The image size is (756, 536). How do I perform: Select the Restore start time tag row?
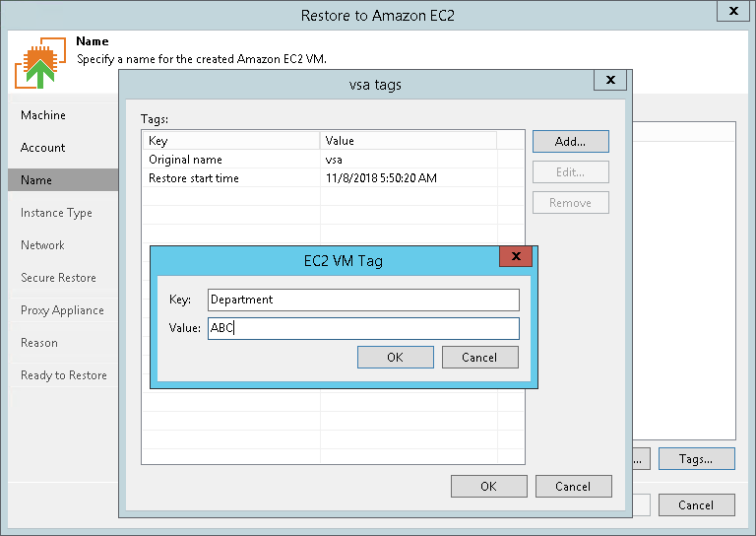click(229, 178)
